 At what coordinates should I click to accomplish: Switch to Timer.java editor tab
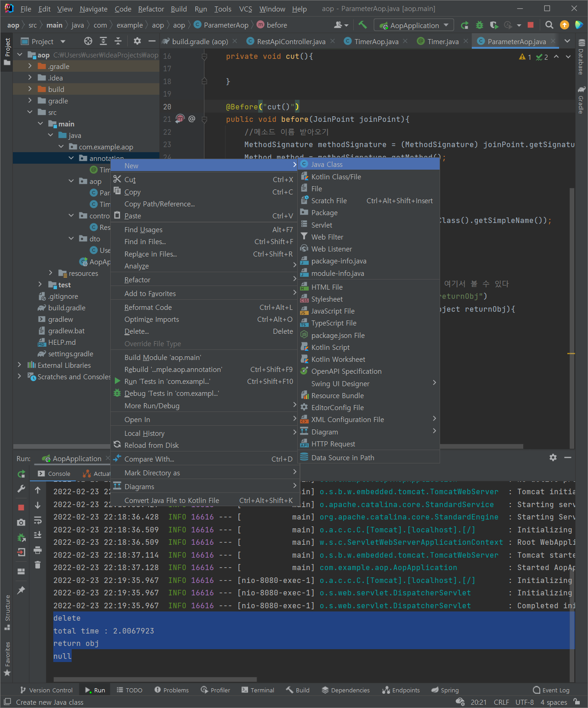443,41
